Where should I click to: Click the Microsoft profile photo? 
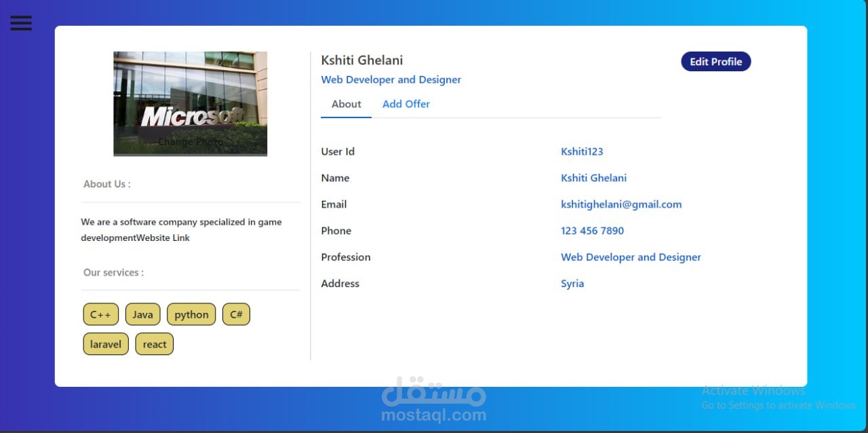[190, 103]
